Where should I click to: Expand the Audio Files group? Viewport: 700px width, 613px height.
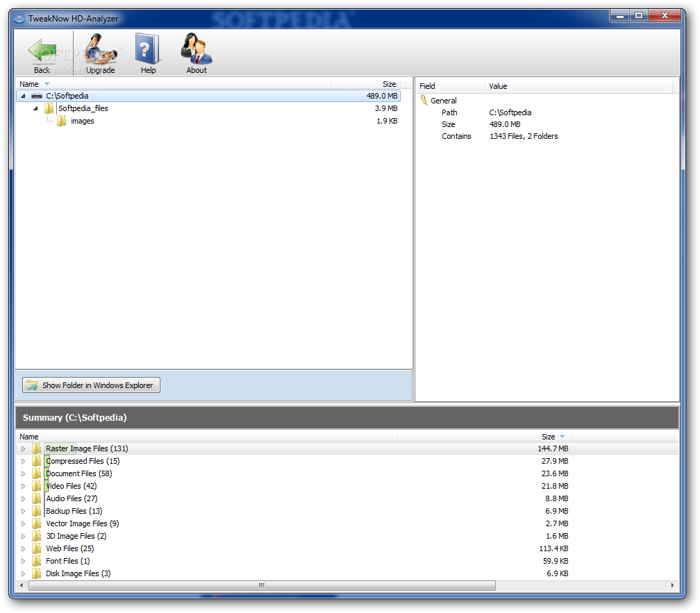coord(23,498)
